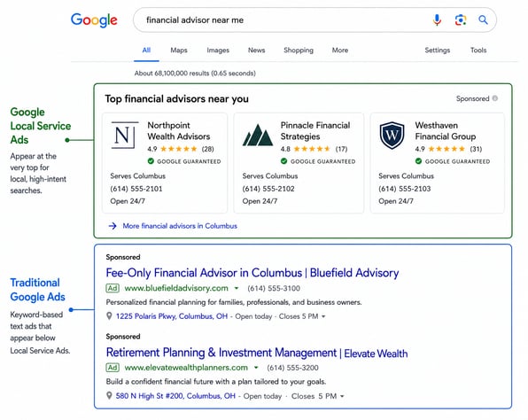The image size is (528, 420).
Task: Open Northpoint Wealth Advisors N logo
Action: pyautogui.click(x=124, y=135)
